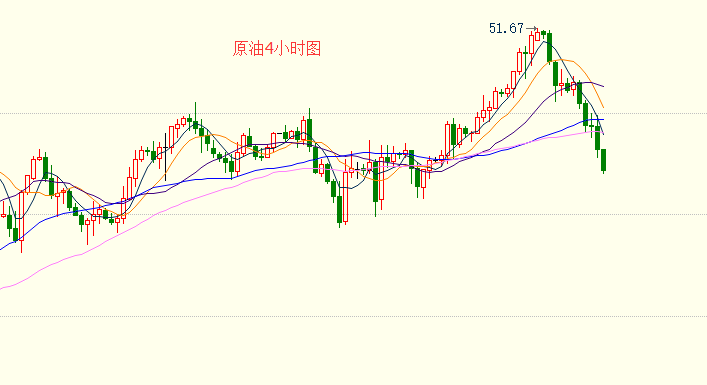Select the final green candlestick of the chart

pos(603,160)
